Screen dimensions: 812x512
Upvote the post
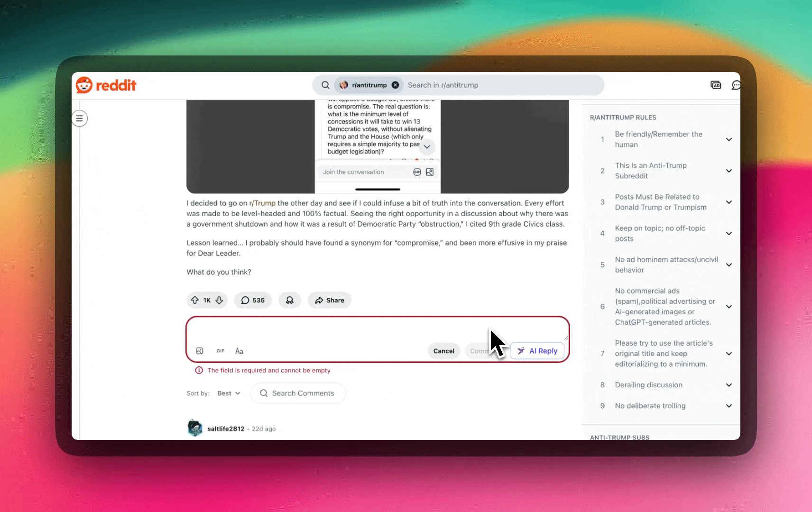[194, 300]
